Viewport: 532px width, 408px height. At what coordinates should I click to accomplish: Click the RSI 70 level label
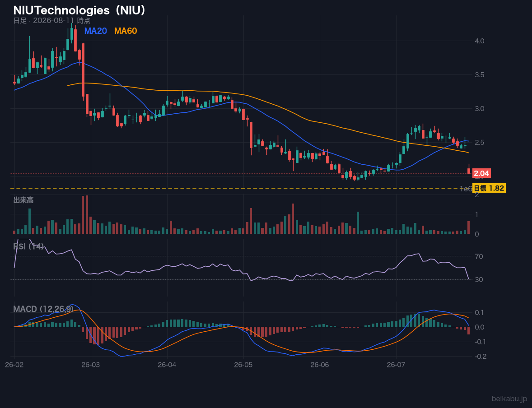tap(479, 256)
